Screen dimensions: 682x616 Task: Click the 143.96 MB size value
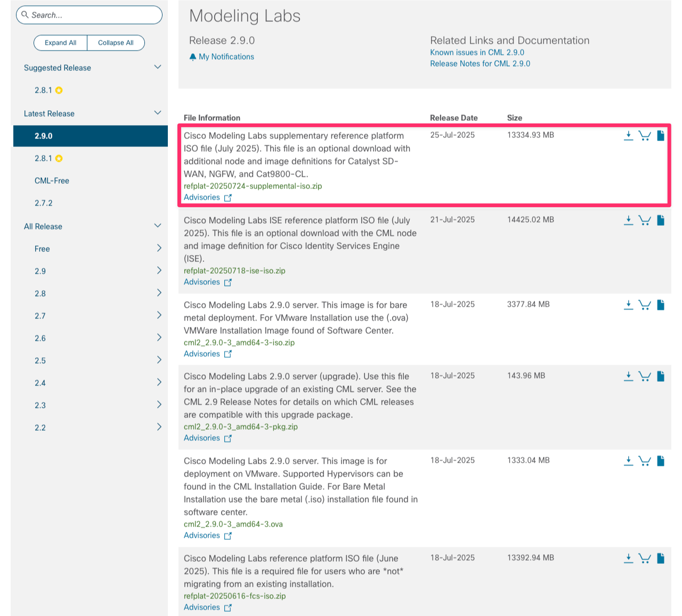(x=526, y=376)
